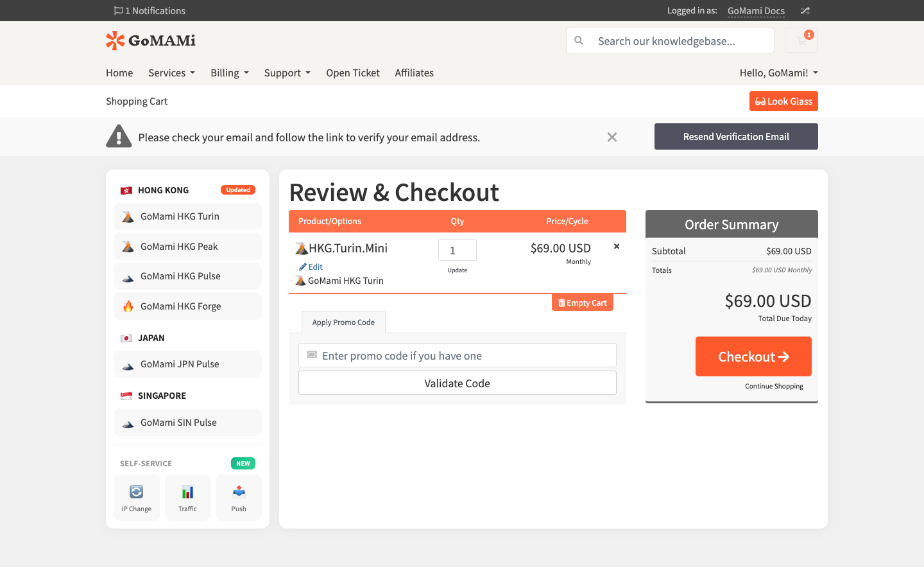The height and width of the screenshot is (578, 924).
Task: Remove HKG.Turin.Mini from cart
Action: 617,247
